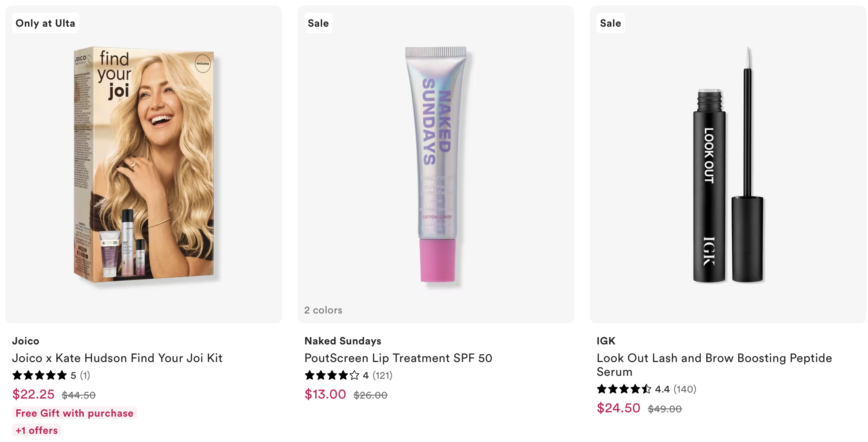
Task: Open the Naked Sundays PoutScreen tube image
Action: pyautogui.click(x=436, y=166)
